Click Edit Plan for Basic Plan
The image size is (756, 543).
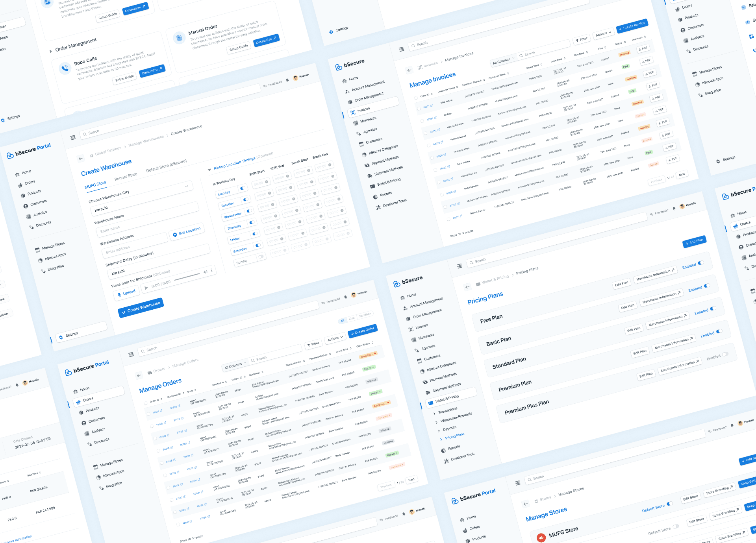pos(627,307)
